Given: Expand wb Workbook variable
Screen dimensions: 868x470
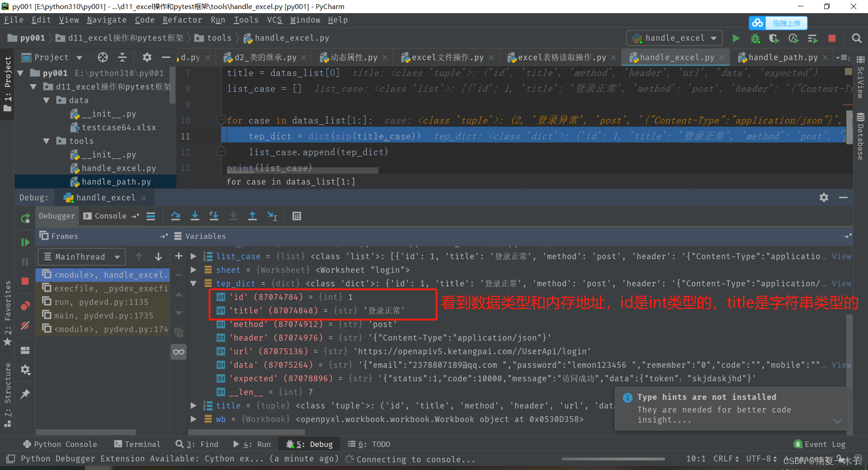Looking at the screenshot, I should pyautogui.click(x=193, y=419).
